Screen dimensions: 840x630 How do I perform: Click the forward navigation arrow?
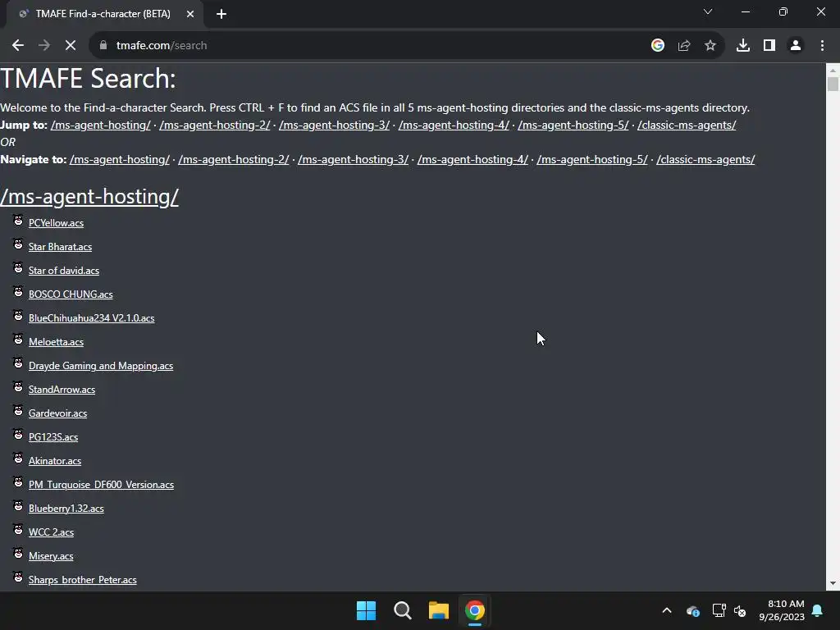[44, 46]
